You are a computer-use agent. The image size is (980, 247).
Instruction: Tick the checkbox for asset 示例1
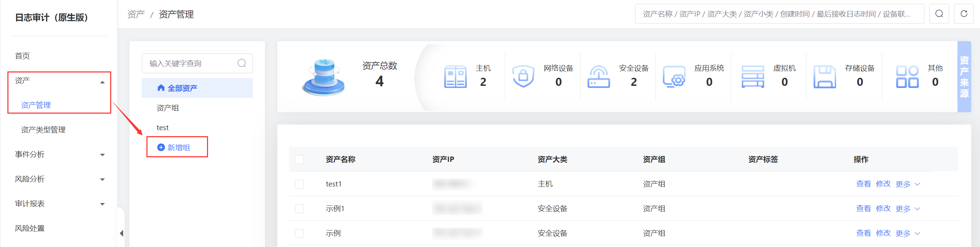pos(300,209)
